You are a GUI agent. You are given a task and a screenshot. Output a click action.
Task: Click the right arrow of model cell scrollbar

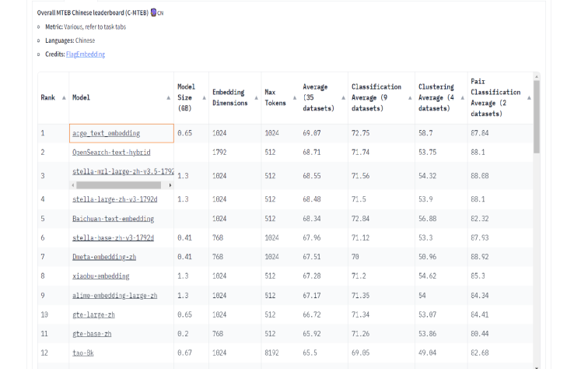[170, 185]
